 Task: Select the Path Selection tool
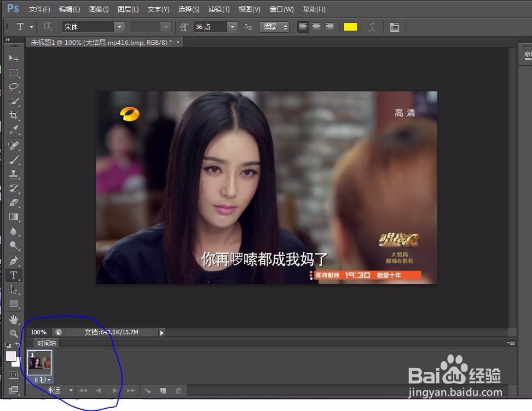point(14,290)
